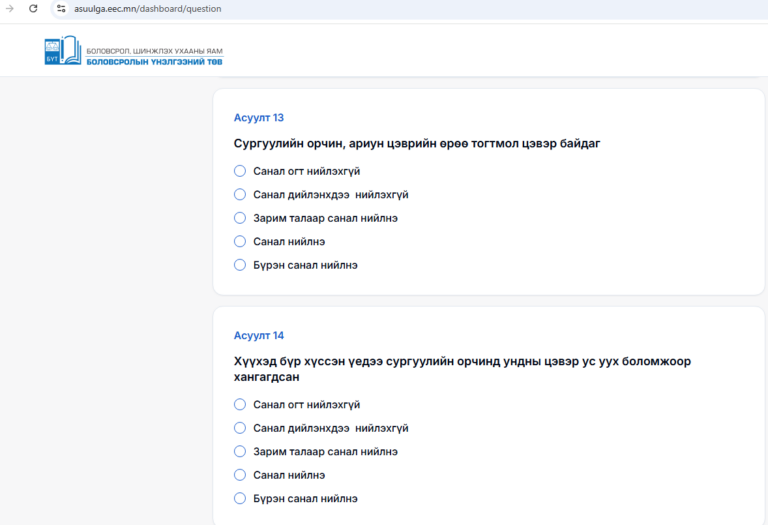768x525 pixels.
Task: Click the 'Асуулт 13' heading label
Action: tap(258, 118)
